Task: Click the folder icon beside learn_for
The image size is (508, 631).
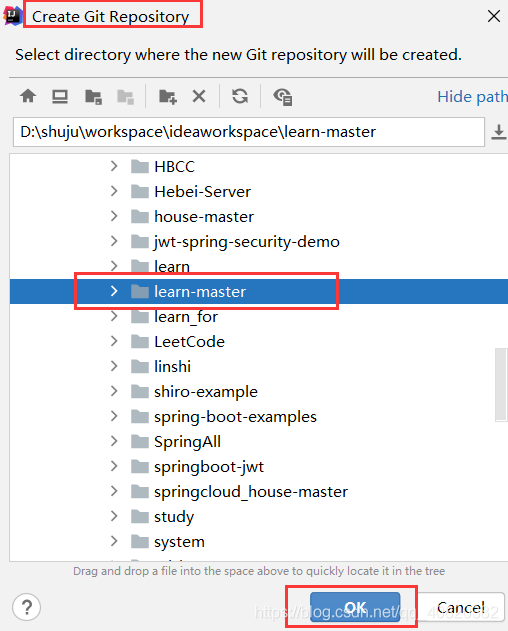Action: pyautogui.click(x=140, y=316)
